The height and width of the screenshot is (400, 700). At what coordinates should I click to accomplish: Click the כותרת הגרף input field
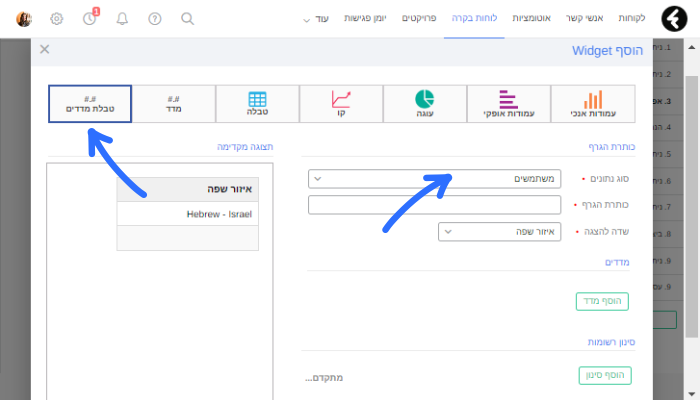(x=434, y=205)
